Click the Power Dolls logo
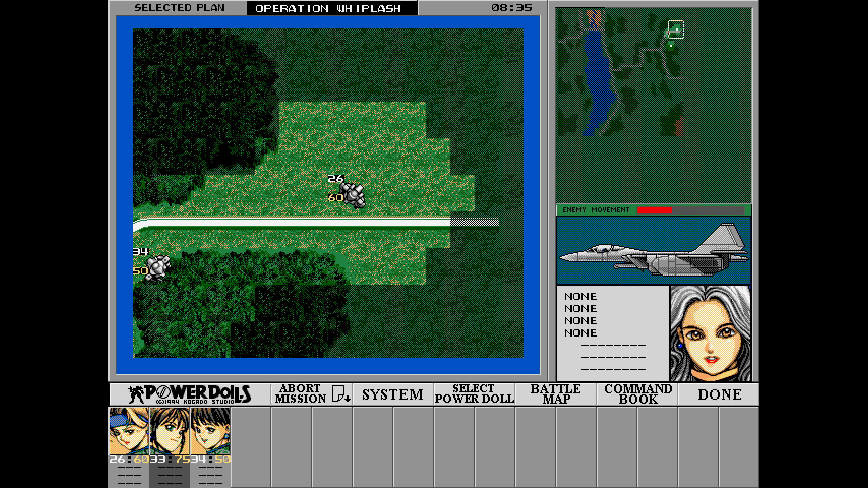Screen dimensions: 868x488 [190, 394]
